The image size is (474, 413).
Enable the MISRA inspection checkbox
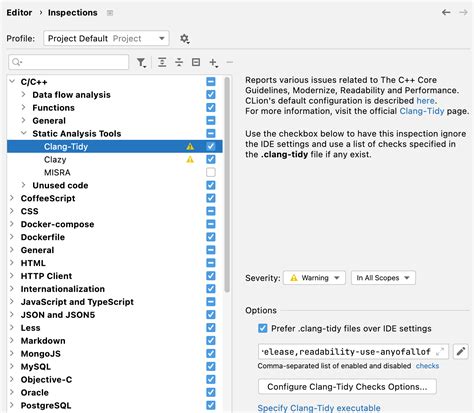tap(211, 172)
